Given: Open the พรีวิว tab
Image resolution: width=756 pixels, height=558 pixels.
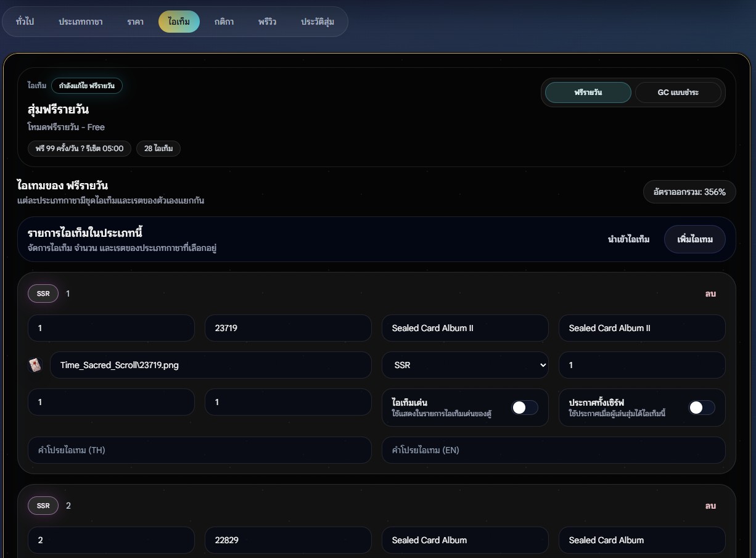Looking at the screenshot, I should (x=267, y=22).
